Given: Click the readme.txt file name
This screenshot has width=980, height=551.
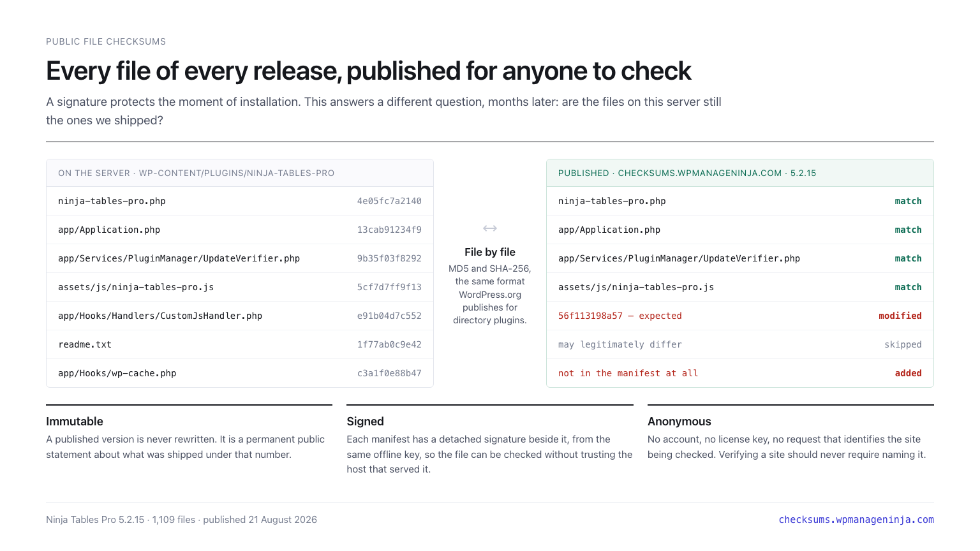Looking at the screenshot, I should click(x=85, y=344).
